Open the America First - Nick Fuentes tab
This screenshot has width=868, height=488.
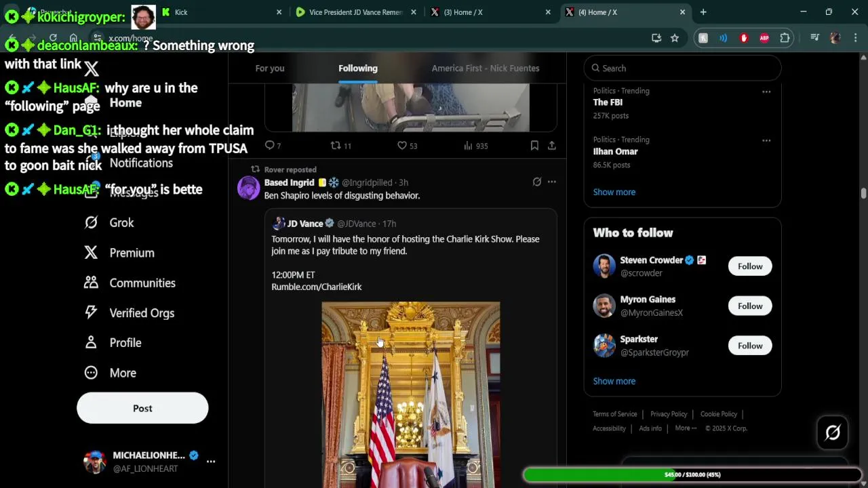tap(486, 68)
